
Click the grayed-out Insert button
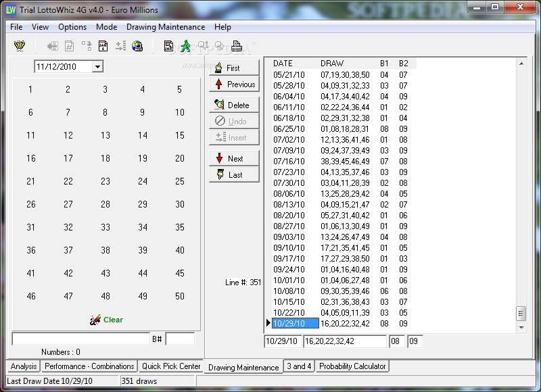234,137
